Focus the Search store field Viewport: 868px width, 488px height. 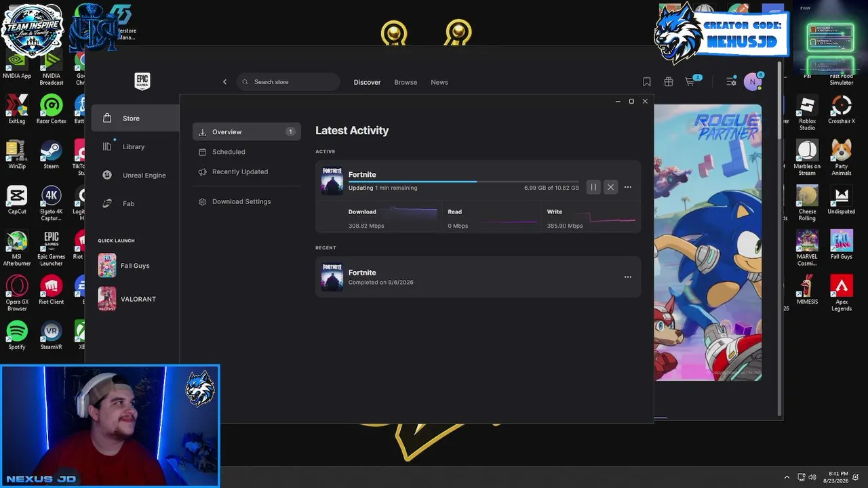[288, 82]
